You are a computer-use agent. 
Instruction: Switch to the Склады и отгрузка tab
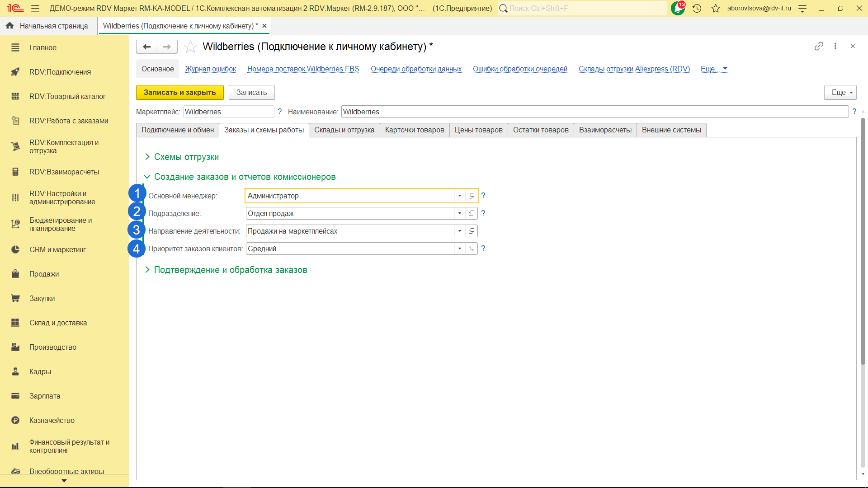[344, 130]
